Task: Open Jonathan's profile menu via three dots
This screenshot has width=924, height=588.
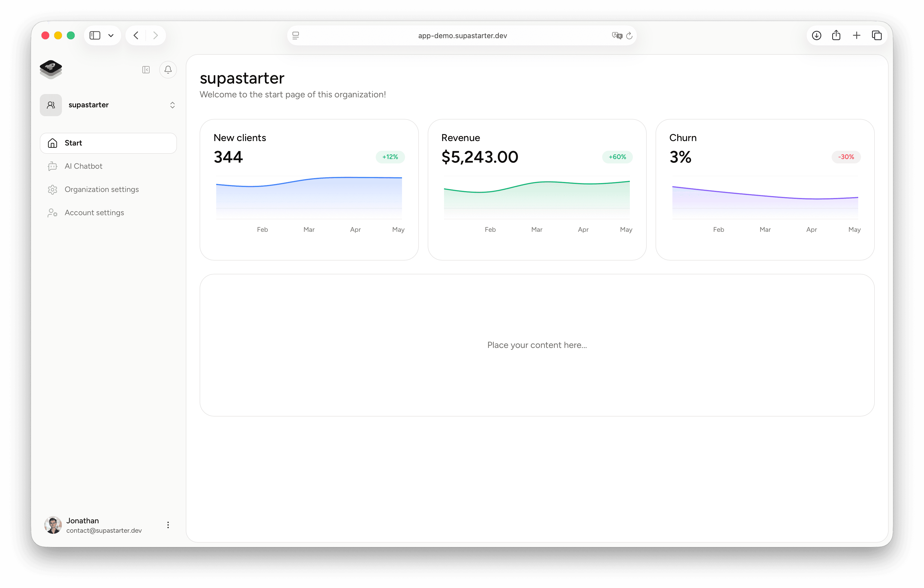Action: (168, 525)
